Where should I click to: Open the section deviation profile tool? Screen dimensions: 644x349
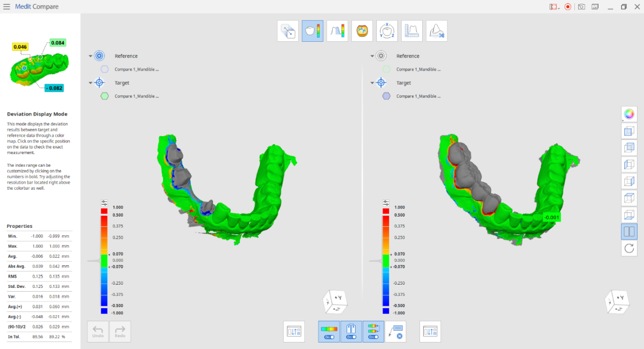point(337,31)
